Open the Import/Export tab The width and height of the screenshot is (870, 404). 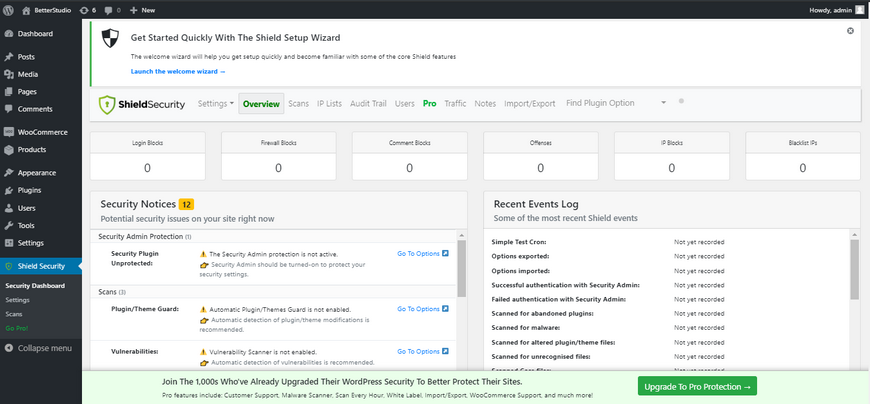pos(530,104)
